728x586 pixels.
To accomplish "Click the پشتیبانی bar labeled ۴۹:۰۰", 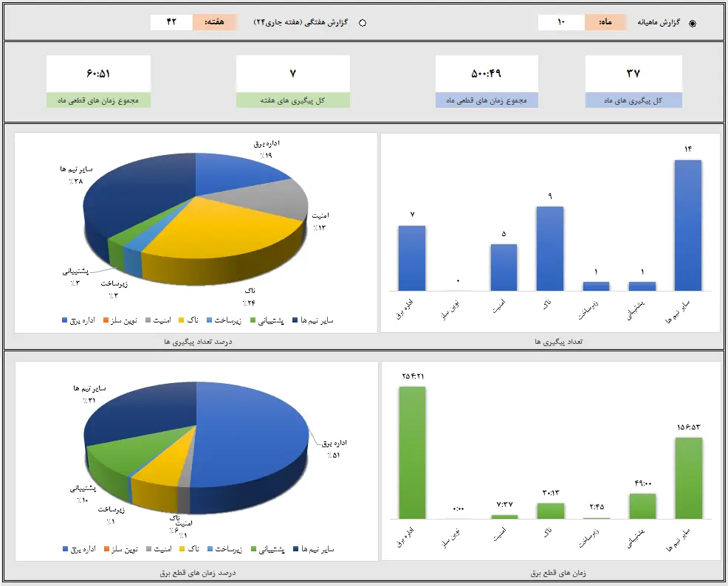I will coord(642,506).
